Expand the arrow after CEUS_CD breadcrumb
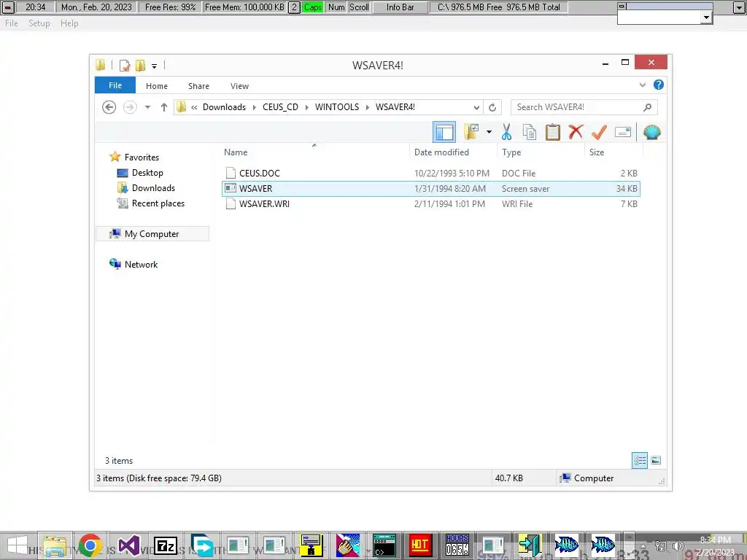The image size is (747, 560). pos(306,107)
